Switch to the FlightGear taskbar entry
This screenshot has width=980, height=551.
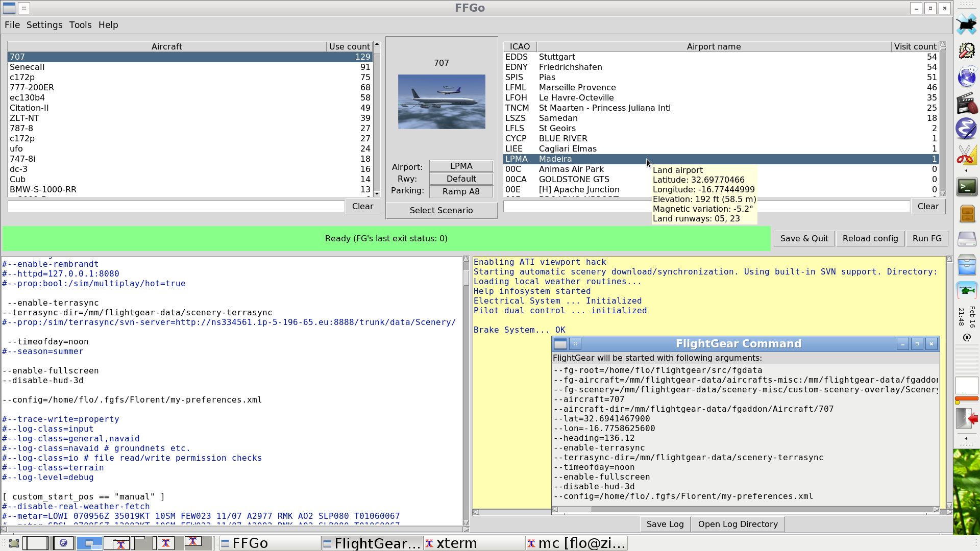coord(373,543)
